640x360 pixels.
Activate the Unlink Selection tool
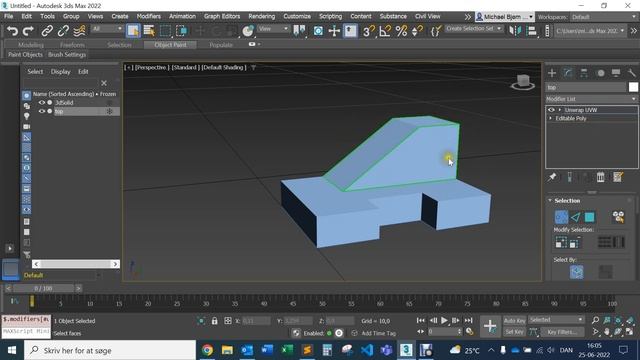coord(63,31)
